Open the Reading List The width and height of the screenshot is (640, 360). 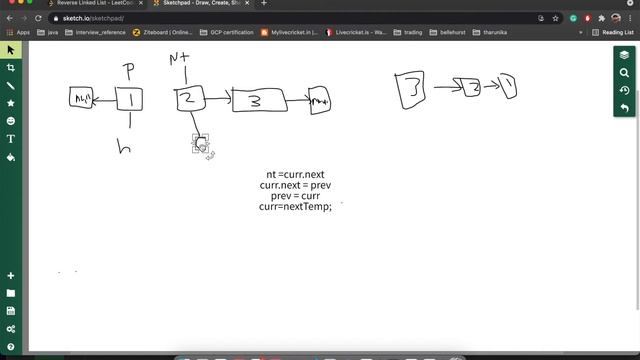(x=613, y=32)
